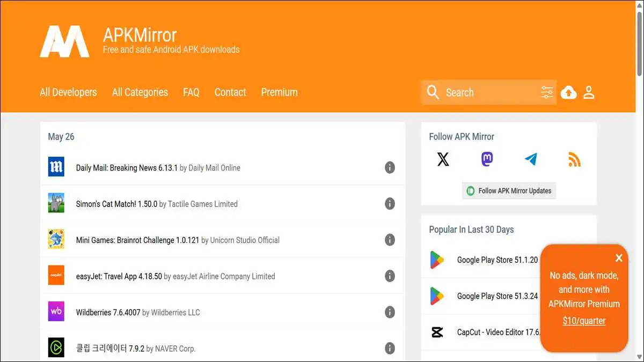Viewport: 644px width, 362px height.
Task: Open the Premium menu item
Action: (x=279, y=92)
